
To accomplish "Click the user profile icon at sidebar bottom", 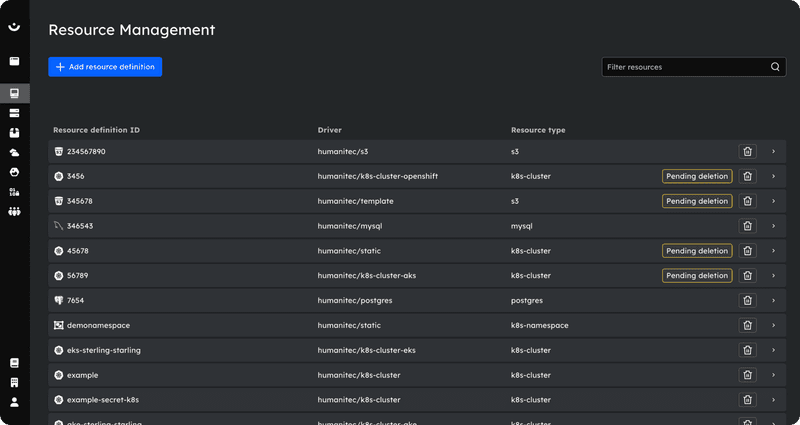I will coord(14,402).
